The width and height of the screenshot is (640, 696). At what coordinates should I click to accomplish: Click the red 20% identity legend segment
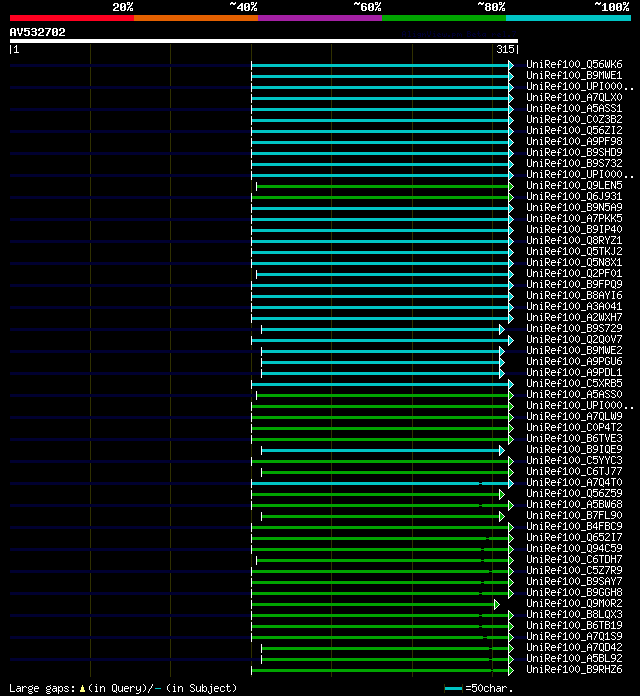click(x=72, y=18)
